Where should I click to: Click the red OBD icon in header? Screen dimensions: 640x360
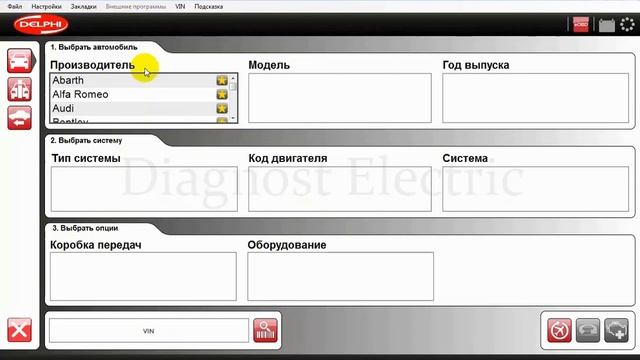coord(581,24)
